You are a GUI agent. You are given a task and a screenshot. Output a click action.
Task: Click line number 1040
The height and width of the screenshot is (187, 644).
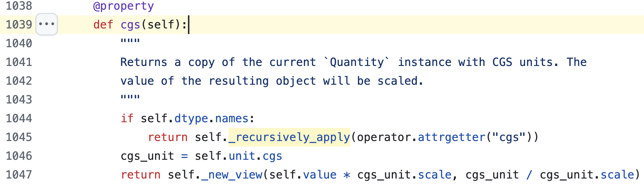click(19, 43)
